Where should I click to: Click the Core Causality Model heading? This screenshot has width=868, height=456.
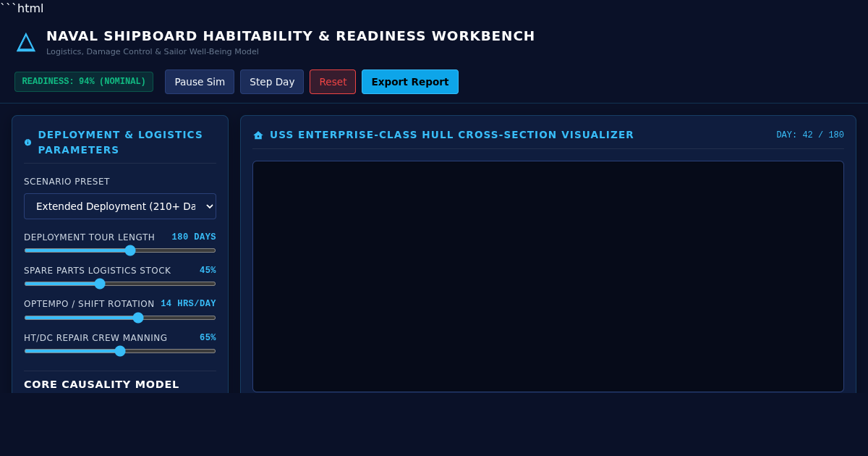[x=101, y=384]
